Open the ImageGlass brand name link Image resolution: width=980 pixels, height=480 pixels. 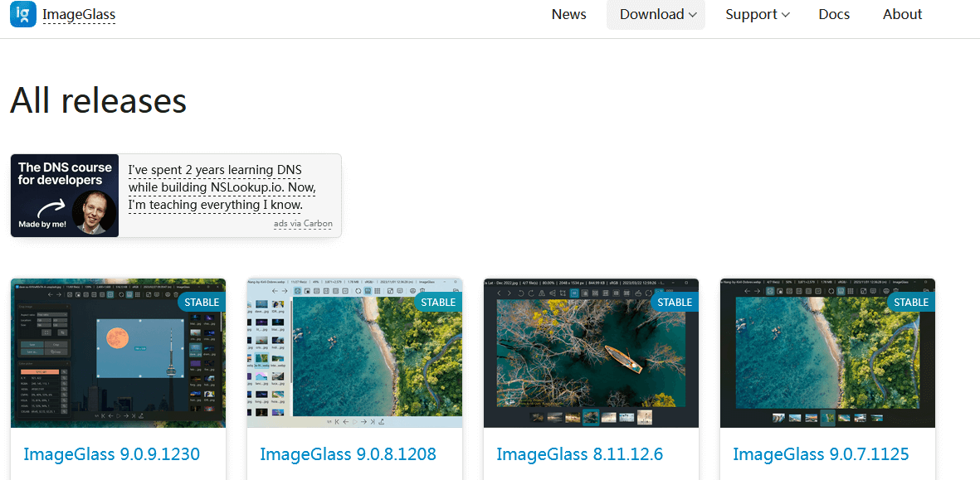(79, 15)
